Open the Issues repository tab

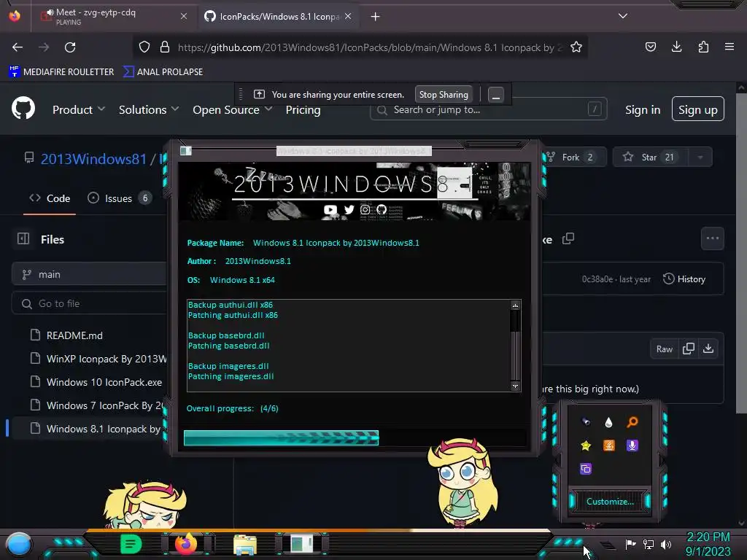tap(120, 198)
